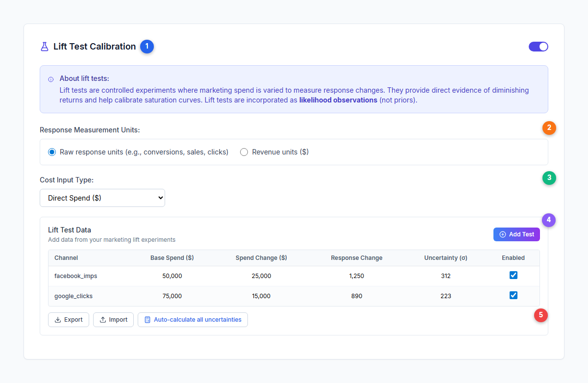
Task: Click uncertainty value 312
Action: (446, 276)
